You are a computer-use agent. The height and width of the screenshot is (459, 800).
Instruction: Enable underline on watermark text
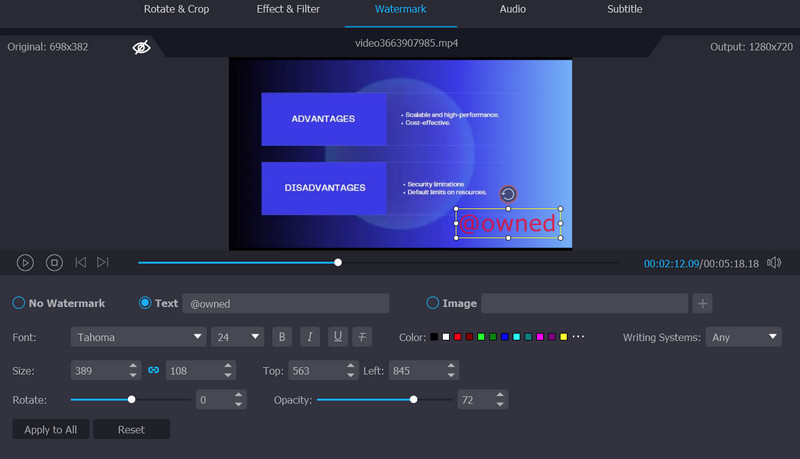tap(337, 337)
